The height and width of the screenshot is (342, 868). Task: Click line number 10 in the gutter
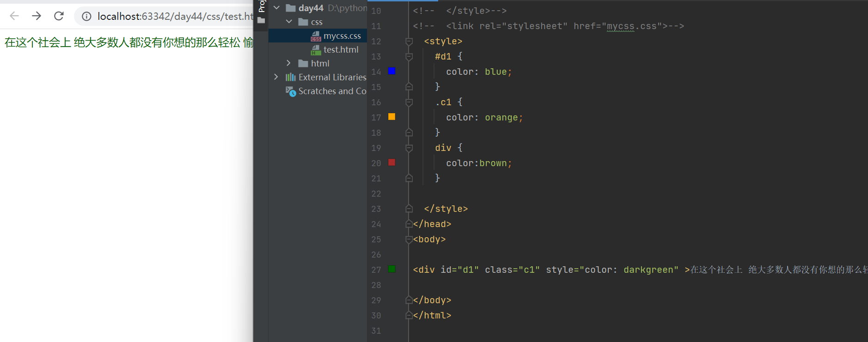(376, 11)
